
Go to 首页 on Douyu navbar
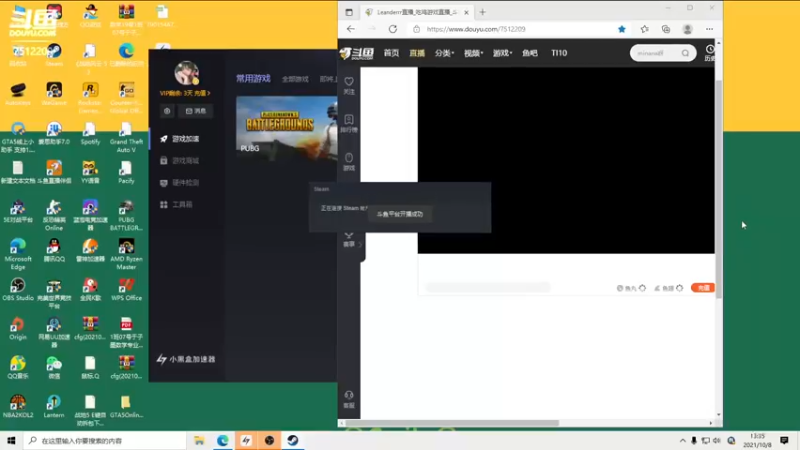pyautogui.click(x=391, y=53)
